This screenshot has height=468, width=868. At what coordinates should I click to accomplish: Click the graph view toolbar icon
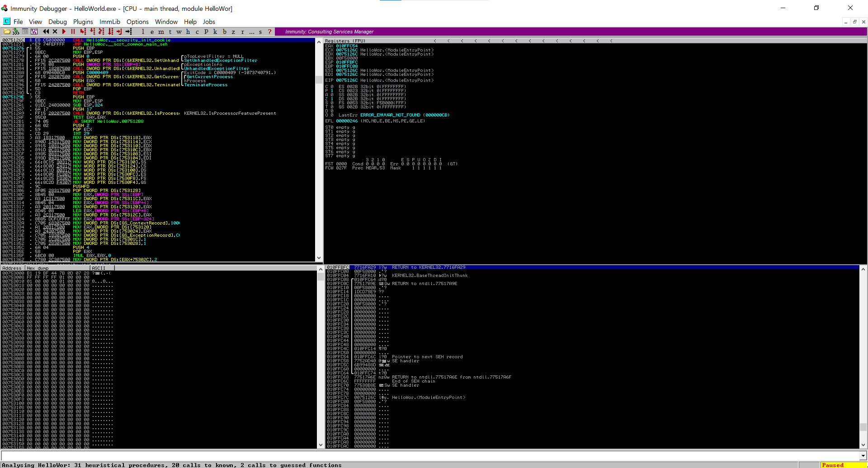pyautogui.click(x=34, y=32)
